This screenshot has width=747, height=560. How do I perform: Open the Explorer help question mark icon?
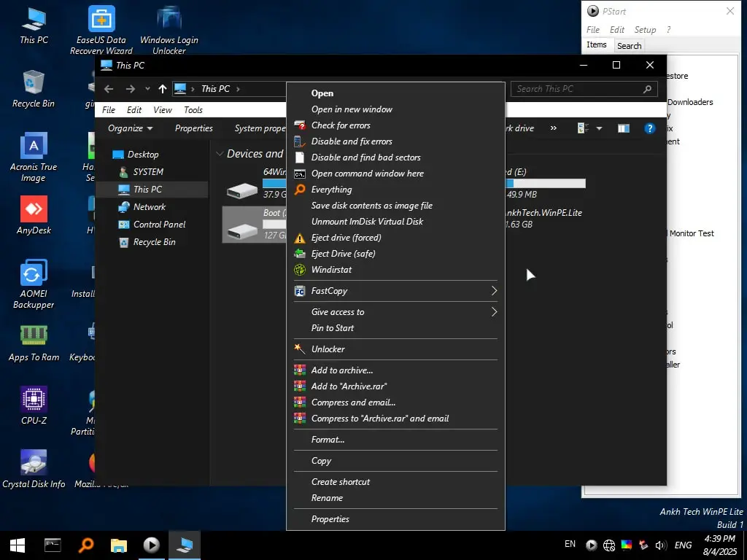649,128
